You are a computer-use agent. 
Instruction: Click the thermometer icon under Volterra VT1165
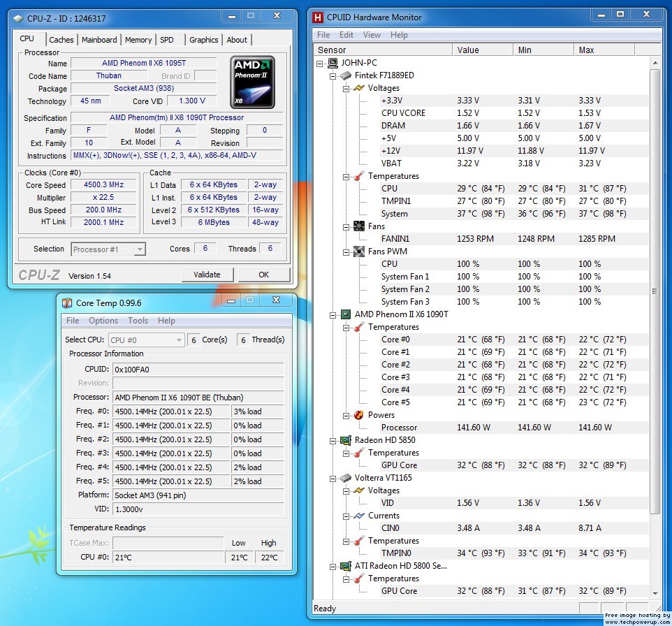click(359, 541)
